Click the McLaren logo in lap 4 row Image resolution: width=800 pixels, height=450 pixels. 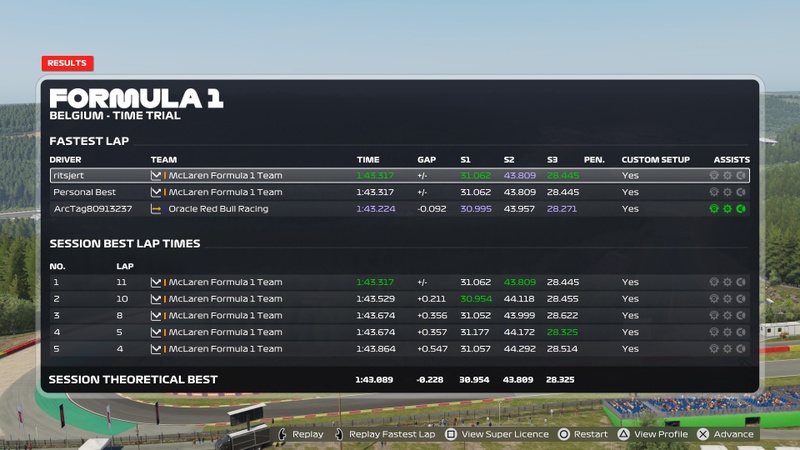pyautogui.click(x=156, y=349)
